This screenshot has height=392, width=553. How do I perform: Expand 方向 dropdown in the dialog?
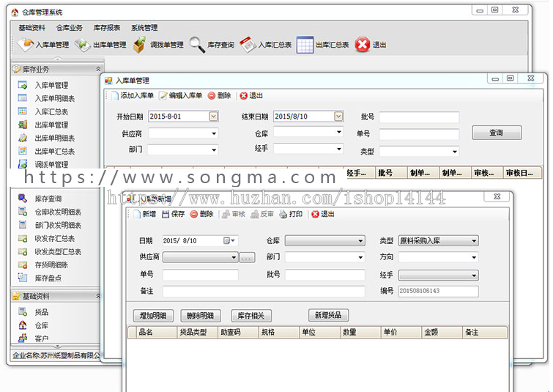tap(474, 258)
